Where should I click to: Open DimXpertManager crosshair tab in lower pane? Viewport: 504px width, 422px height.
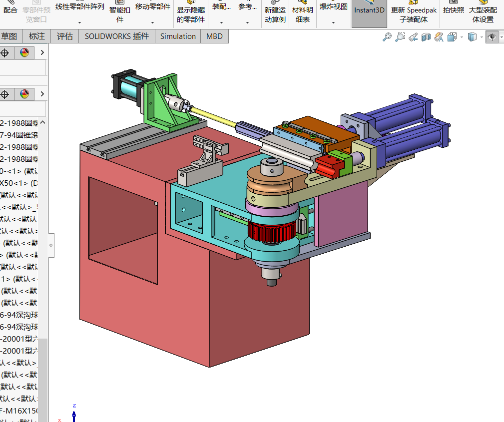4,94
